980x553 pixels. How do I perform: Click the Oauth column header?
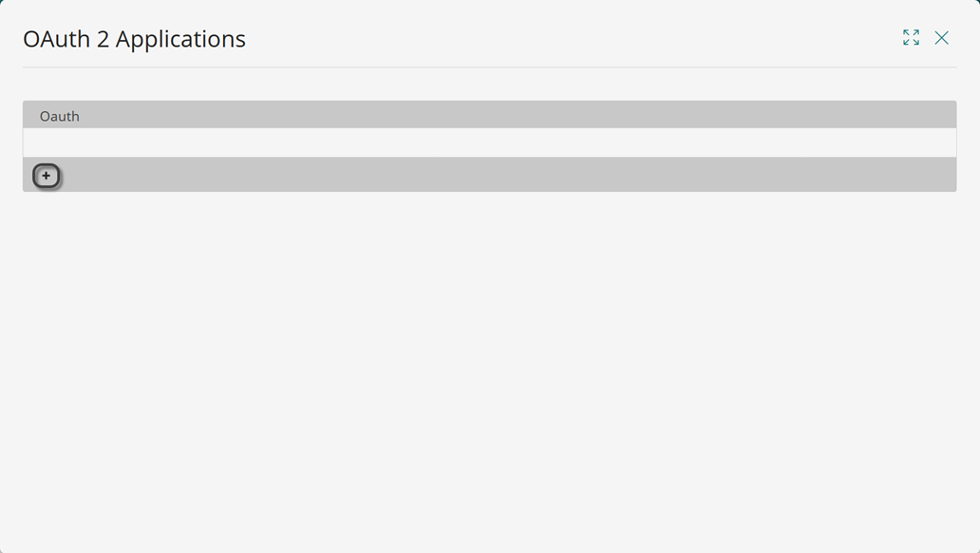coord(60,116)
